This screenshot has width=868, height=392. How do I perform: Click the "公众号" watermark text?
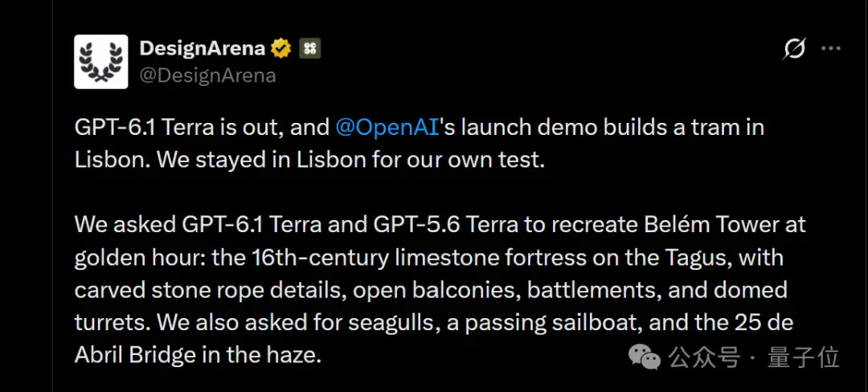(x=703, y=357)
